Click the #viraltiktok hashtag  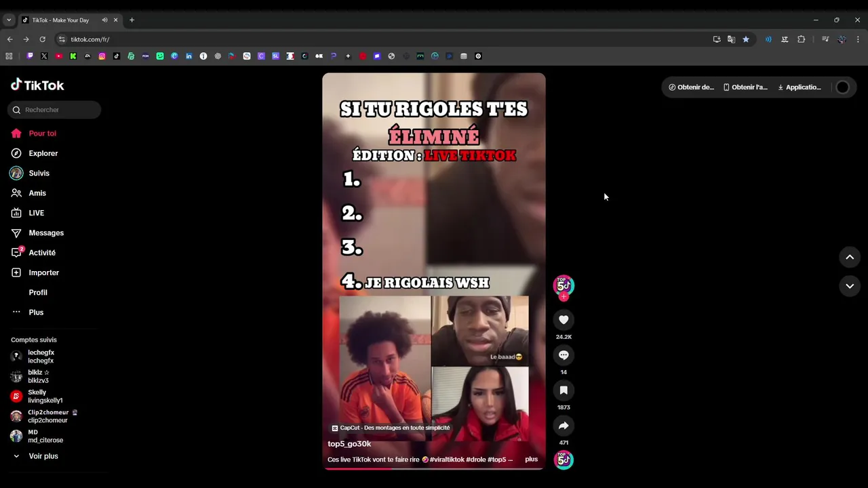pos(447,460)
